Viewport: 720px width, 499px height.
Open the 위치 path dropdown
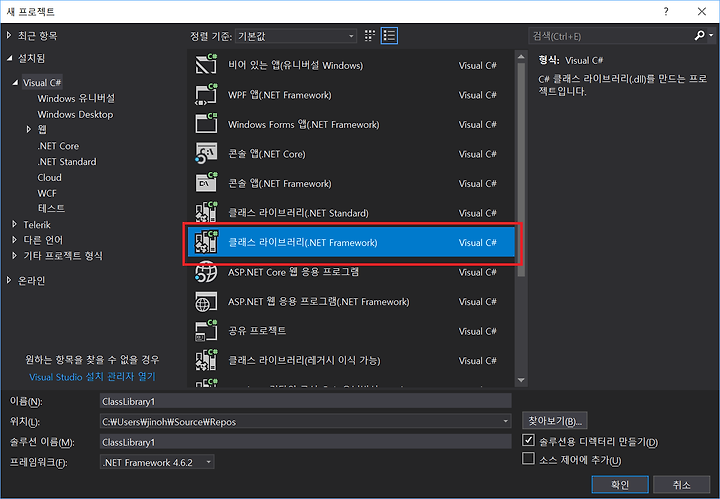[505, 421]
